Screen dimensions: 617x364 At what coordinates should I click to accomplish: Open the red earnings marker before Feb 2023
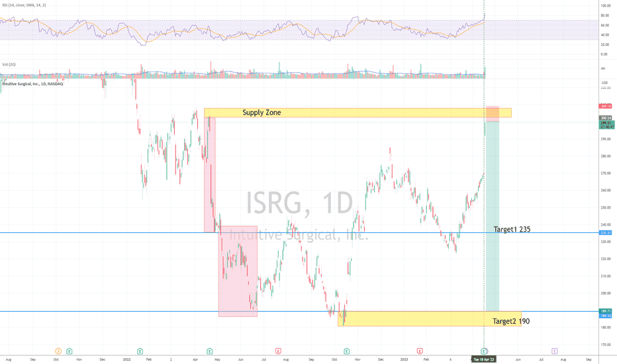click(420, 351)
